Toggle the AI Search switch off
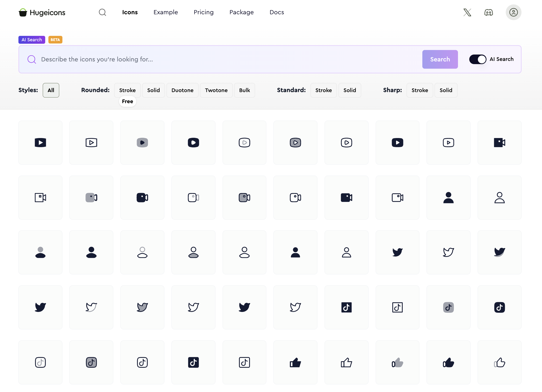This screenshot has height=392, width=542. 477,59
